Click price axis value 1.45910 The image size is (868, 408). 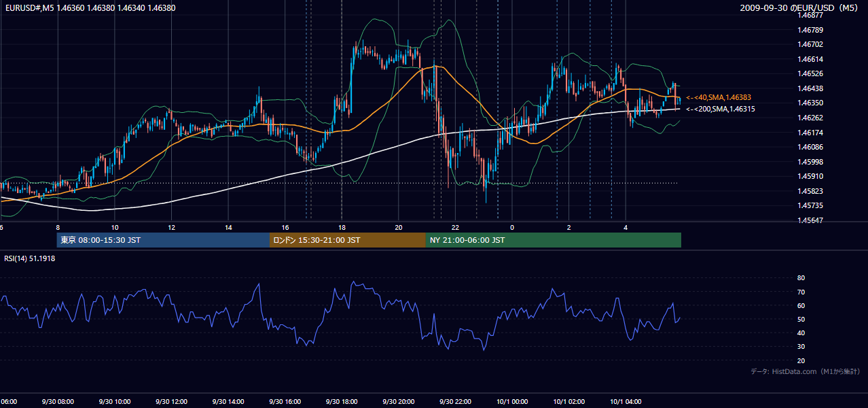coord(810,176)
